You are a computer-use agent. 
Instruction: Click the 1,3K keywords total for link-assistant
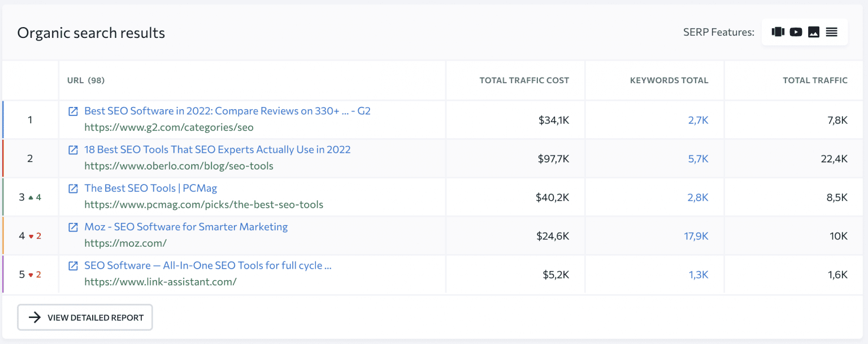pyautogui.click(x=699, y=274)
